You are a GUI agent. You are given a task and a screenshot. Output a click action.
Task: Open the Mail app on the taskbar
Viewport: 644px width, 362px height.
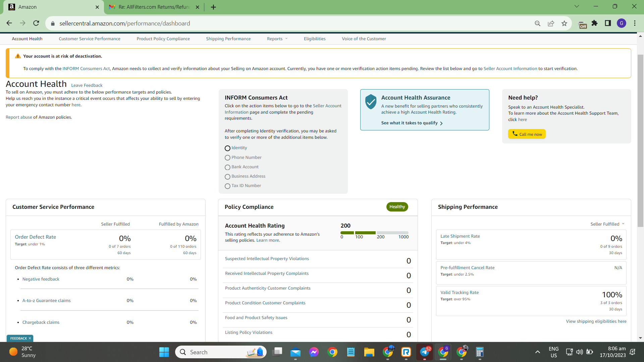click(x=296, y=352)
